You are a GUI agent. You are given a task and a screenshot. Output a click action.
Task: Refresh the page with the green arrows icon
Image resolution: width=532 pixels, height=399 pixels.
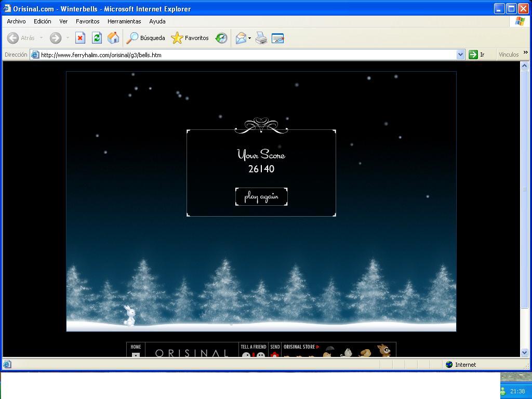click(x=97, y=38)
